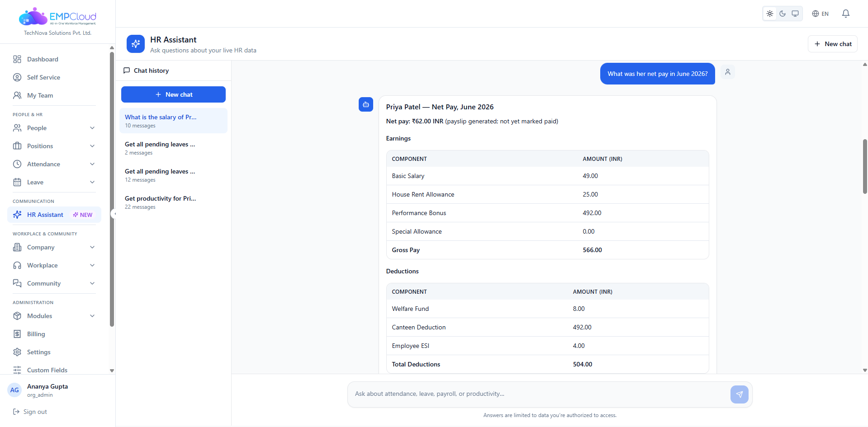Click the user avatar icon beside the question

[x=727, y=72]
